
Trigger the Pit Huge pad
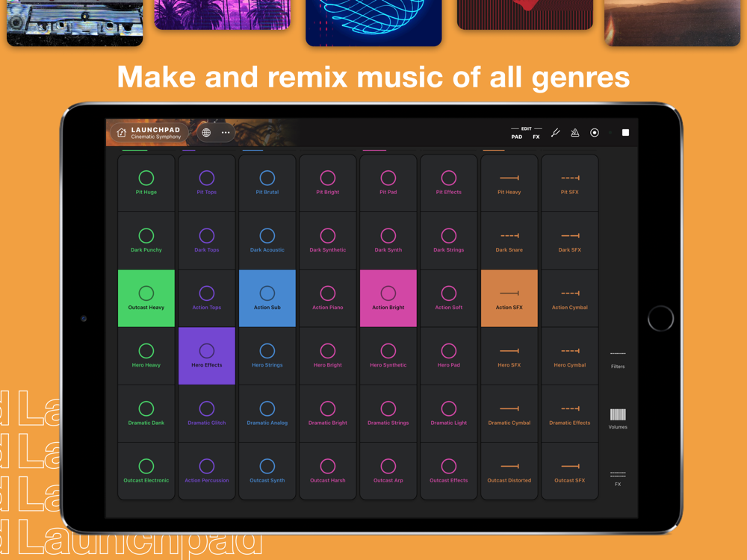click(x=146, y=183)
